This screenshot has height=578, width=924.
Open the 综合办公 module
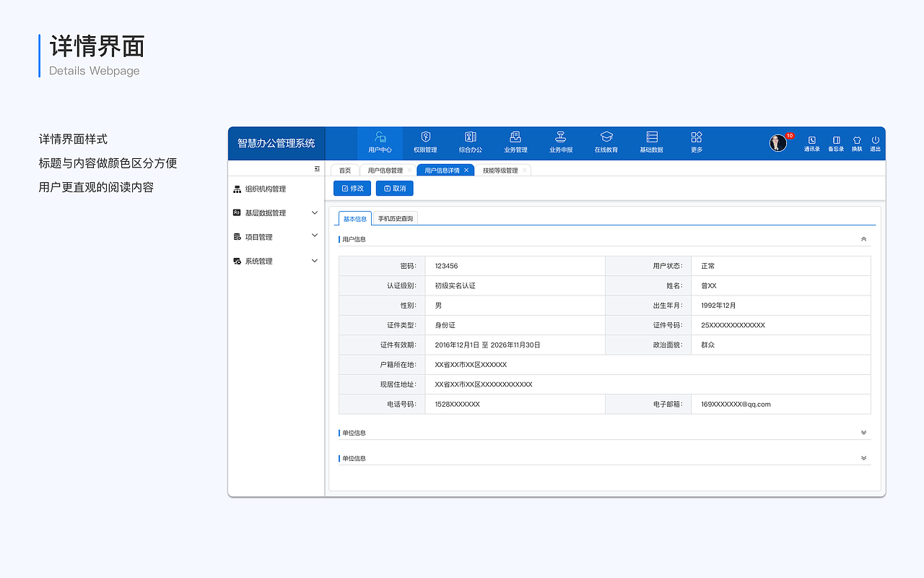click(x=471, y=143)
